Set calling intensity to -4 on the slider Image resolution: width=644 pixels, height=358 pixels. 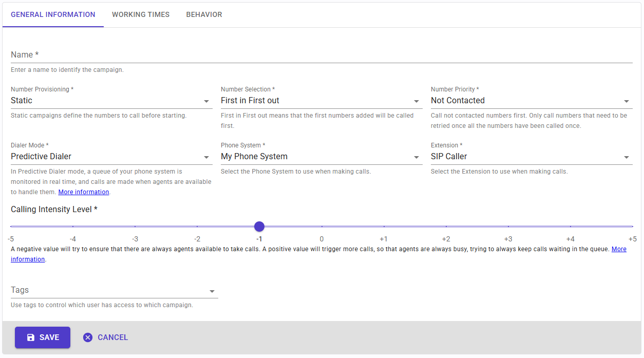(x=73, y=227)
